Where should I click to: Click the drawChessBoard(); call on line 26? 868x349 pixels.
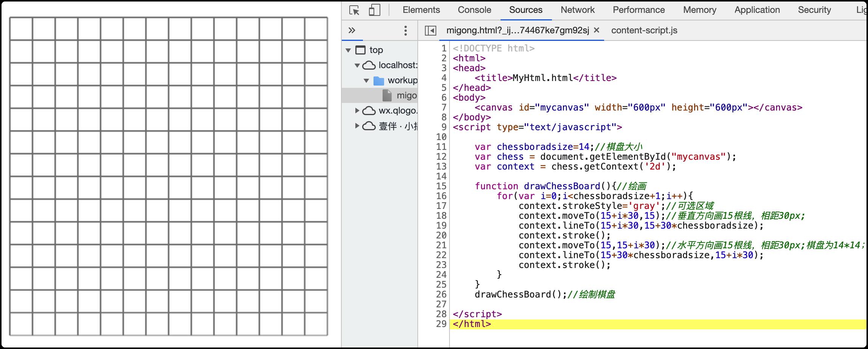coord(521,294)
